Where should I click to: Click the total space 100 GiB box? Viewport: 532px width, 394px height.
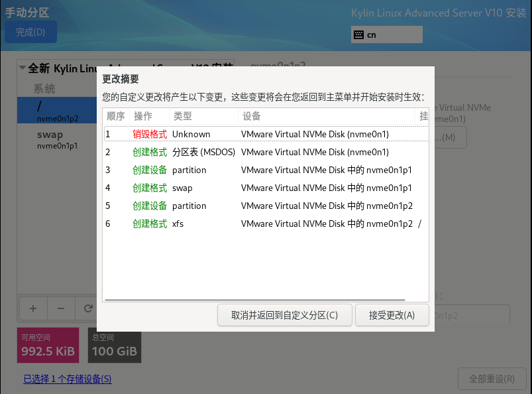click(x=115, y=345)
